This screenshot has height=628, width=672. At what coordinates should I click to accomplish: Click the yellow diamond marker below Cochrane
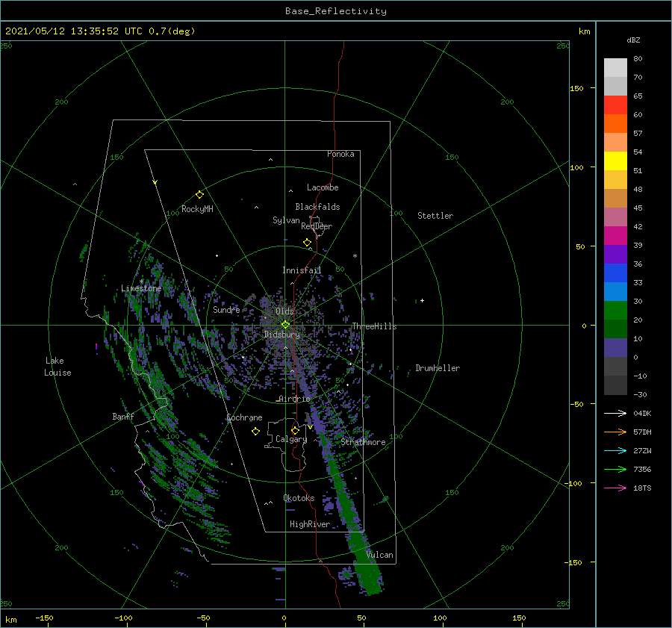[255, 432]
